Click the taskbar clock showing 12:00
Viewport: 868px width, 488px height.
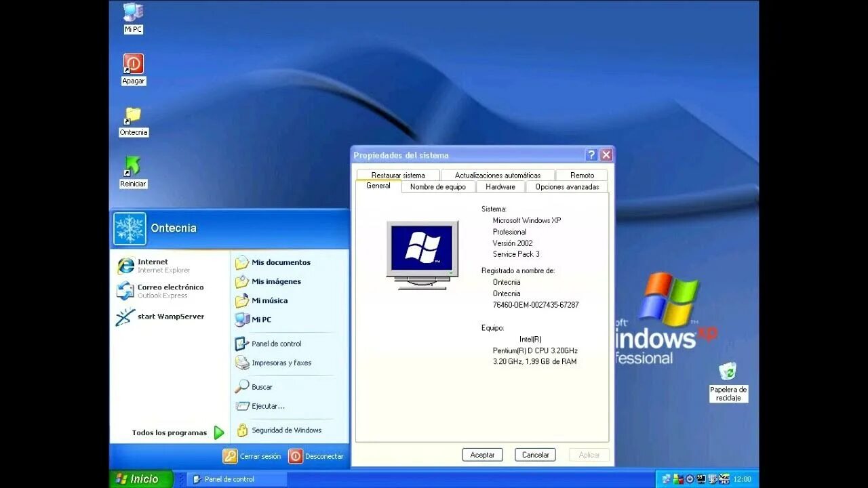(742, 479)
